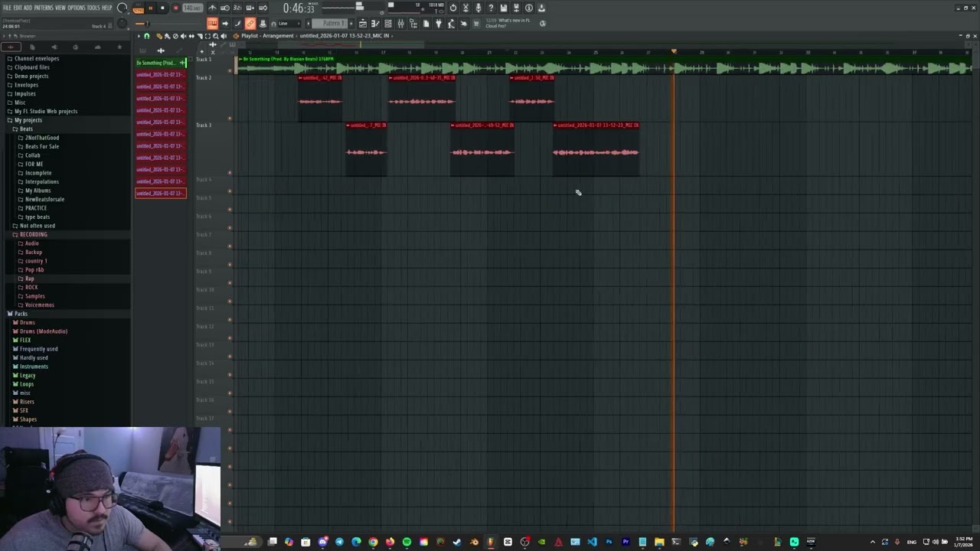Select Be Something clip in picker

pos(161,63)
